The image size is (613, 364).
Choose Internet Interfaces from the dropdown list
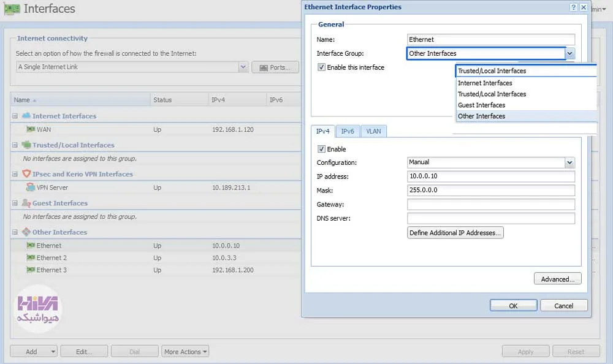(526, 83)
